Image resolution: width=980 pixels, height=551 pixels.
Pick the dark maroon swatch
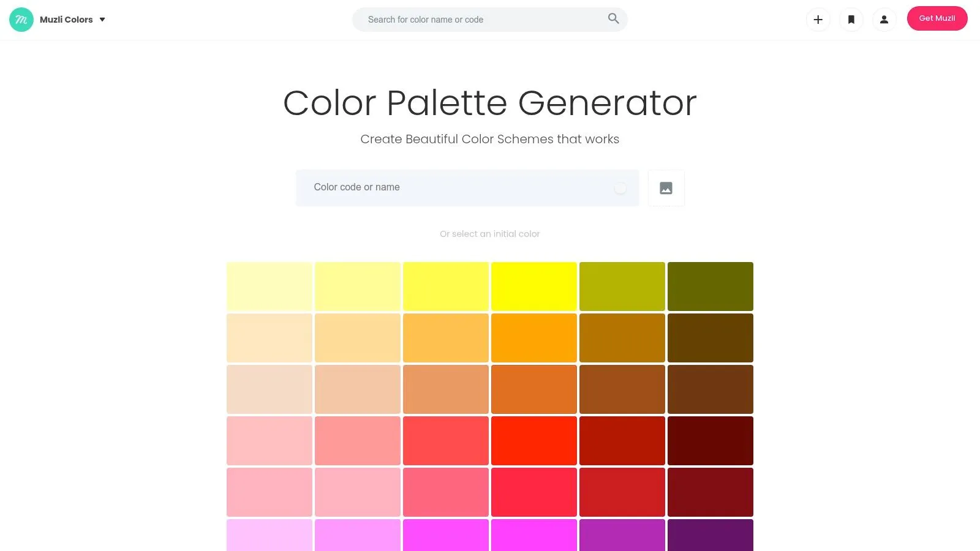pyautogui.click(x=710, y=440)
